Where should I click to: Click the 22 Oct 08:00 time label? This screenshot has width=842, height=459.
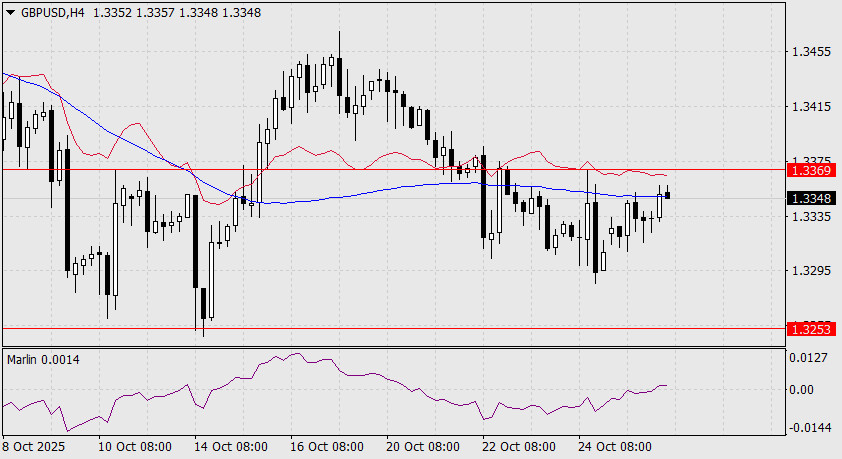tap(521, 446)
